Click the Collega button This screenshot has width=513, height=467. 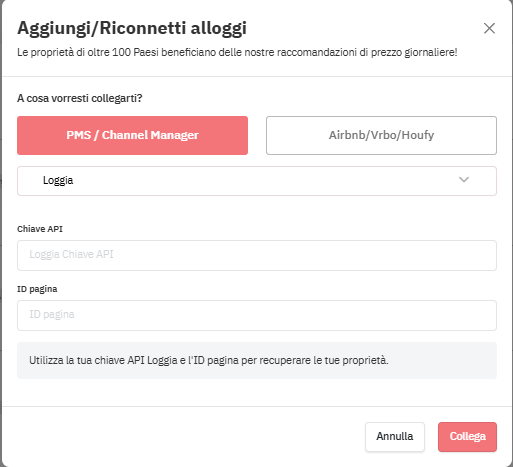click(467, 437)
